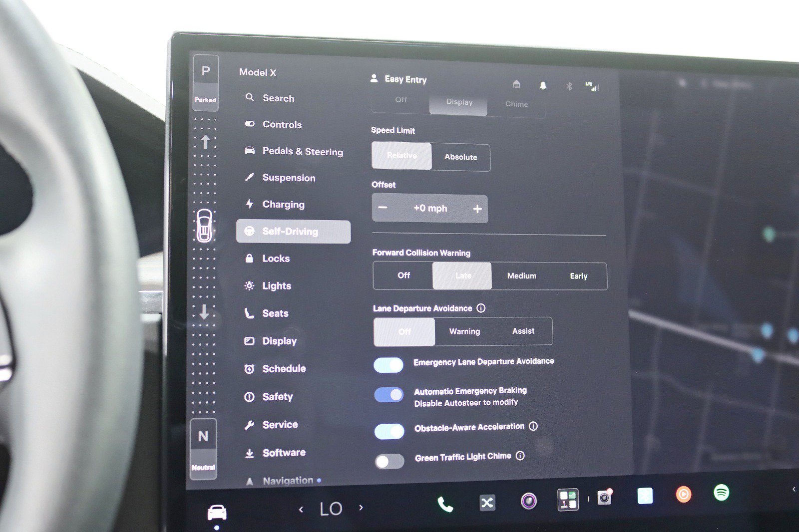Tap the +0 mph offset value
The height and width of the screenshot is (532, 799).
point(430,208)
